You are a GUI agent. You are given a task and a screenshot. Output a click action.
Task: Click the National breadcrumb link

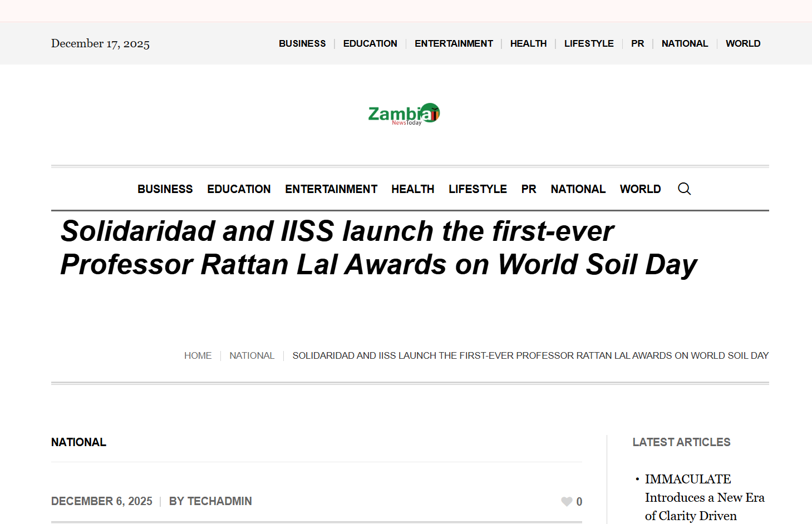point(252,355)
